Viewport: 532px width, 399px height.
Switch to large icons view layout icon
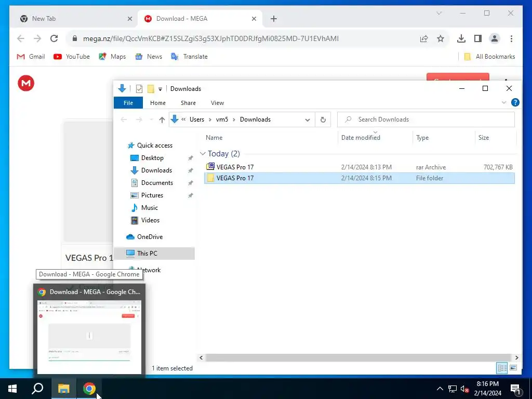pos(513,368)
